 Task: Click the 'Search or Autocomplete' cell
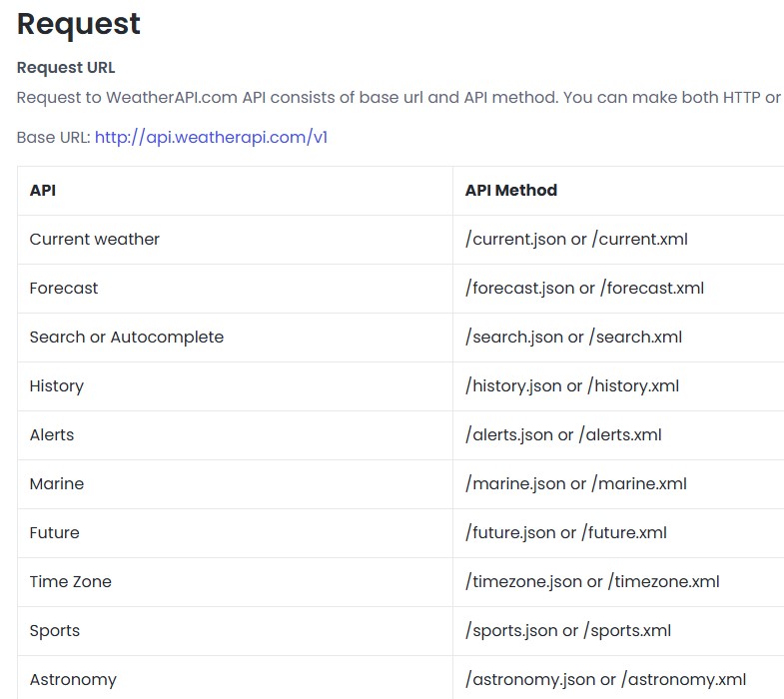235,338
